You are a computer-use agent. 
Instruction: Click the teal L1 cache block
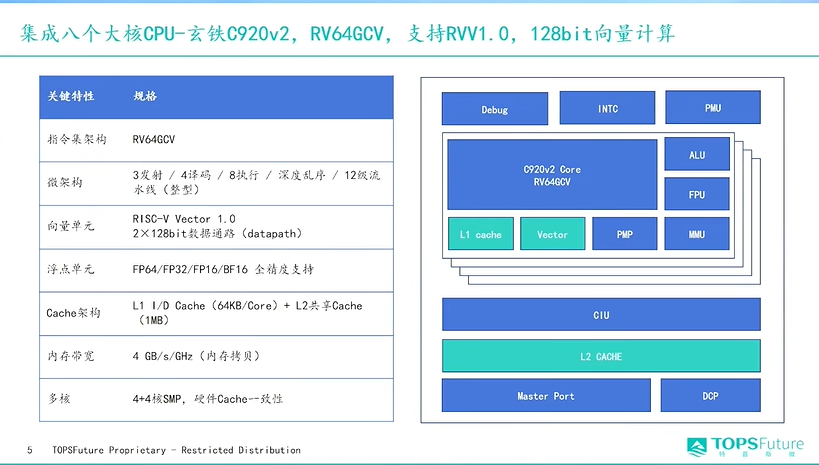pyautogui.click(x=481, y=234)
